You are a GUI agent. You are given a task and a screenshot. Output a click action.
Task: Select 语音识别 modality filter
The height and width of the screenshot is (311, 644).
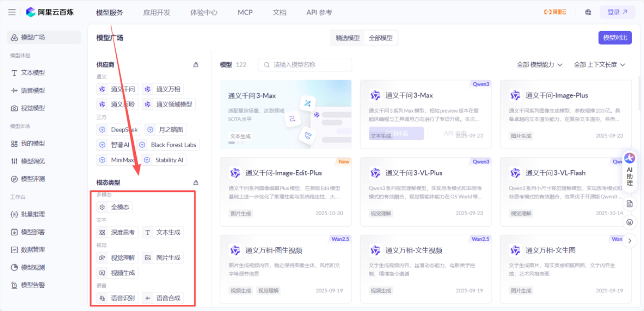click(x=117, y=298)
